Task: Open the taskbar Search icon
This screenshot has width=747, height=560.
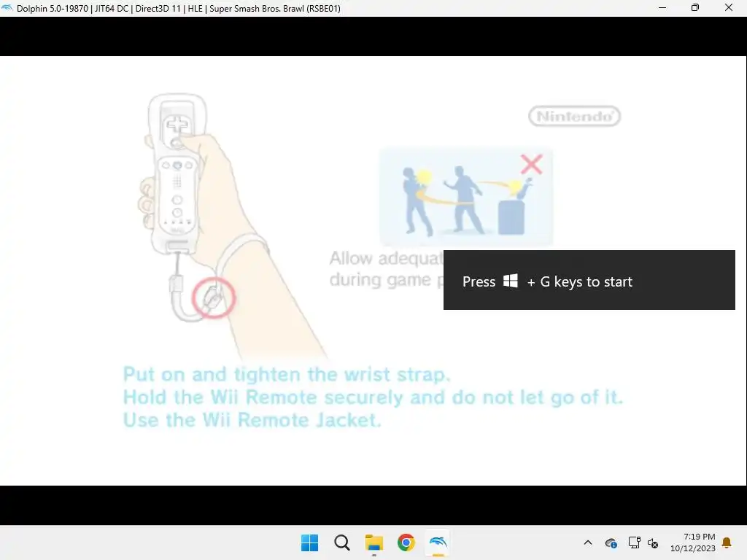Action: coord(341,542)
